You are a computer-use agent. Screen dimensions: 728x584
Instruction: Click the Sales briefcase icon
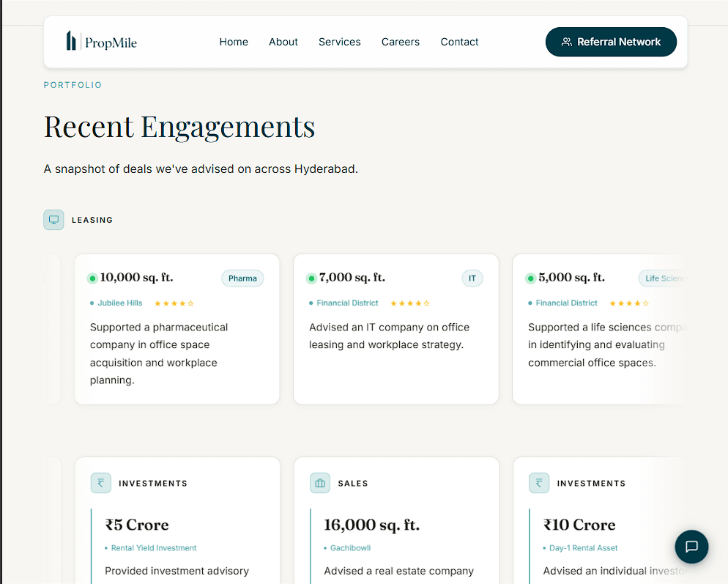tap(320, 483)
